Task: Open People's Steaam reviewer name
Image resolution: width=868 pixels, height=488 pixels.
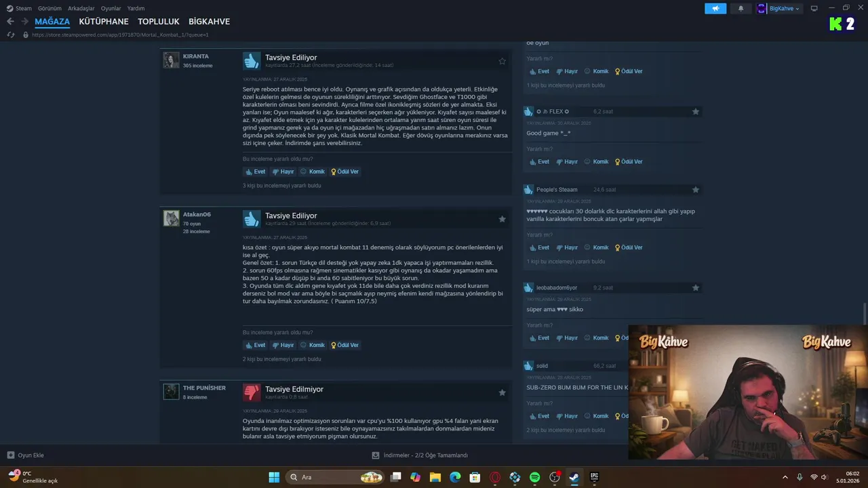Action: [557, 190]
